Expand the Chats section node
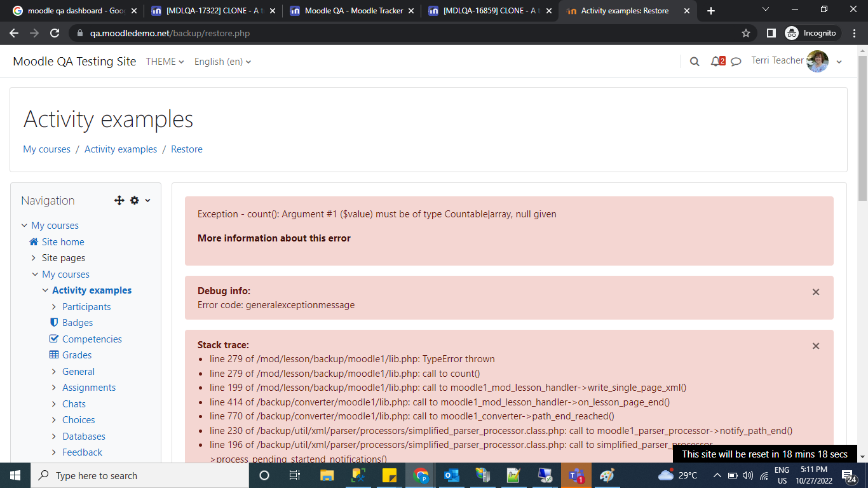 pos(54,404)
